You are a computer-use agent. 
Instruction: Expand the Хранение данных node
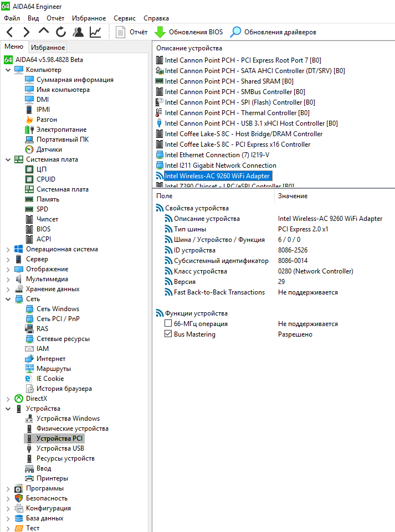(8, 289)
